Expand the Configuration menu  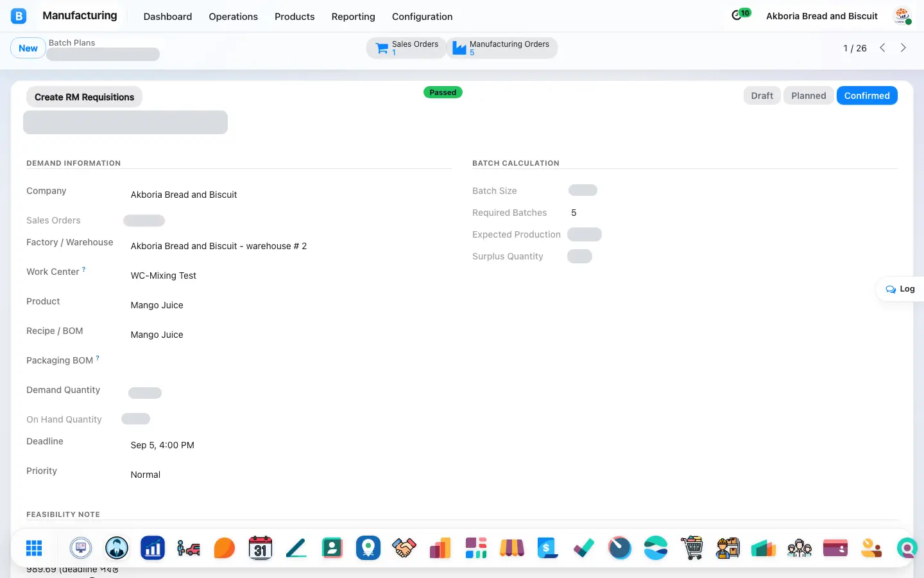pos(422,17)
